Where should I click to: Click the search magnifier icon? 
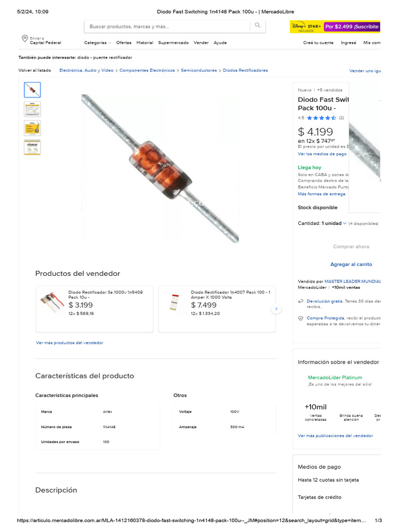coord(258,25)
